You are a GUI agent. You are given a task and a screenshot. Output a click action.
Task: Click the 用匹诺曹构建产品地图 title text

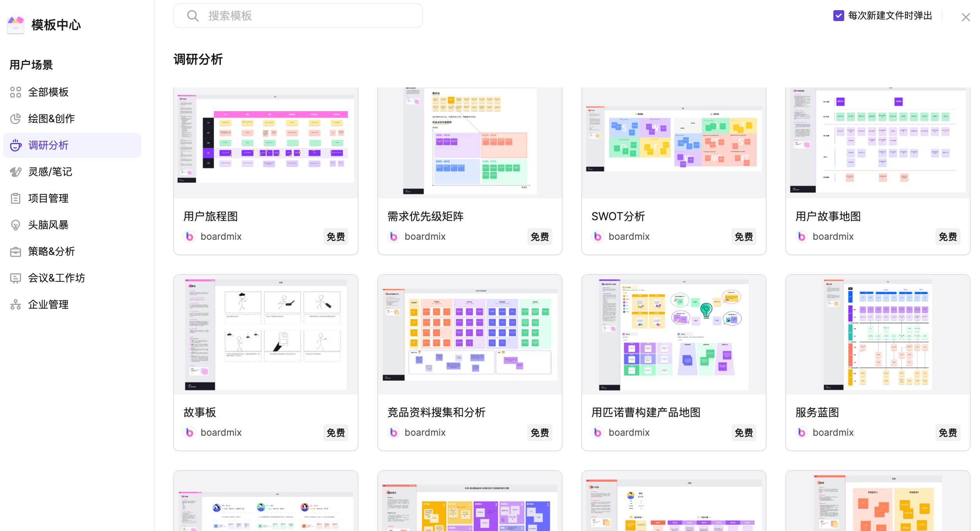pos(646,412)
